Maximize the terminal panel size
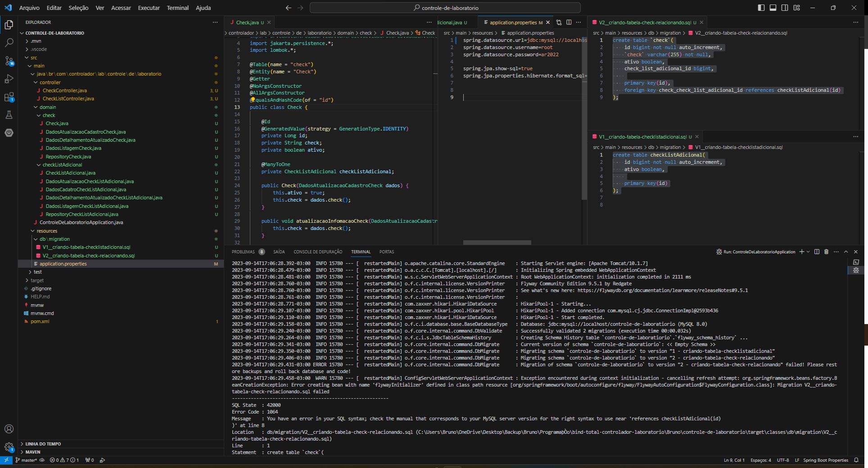The width and height of the screenshot is (868, 468). [846, 252]
